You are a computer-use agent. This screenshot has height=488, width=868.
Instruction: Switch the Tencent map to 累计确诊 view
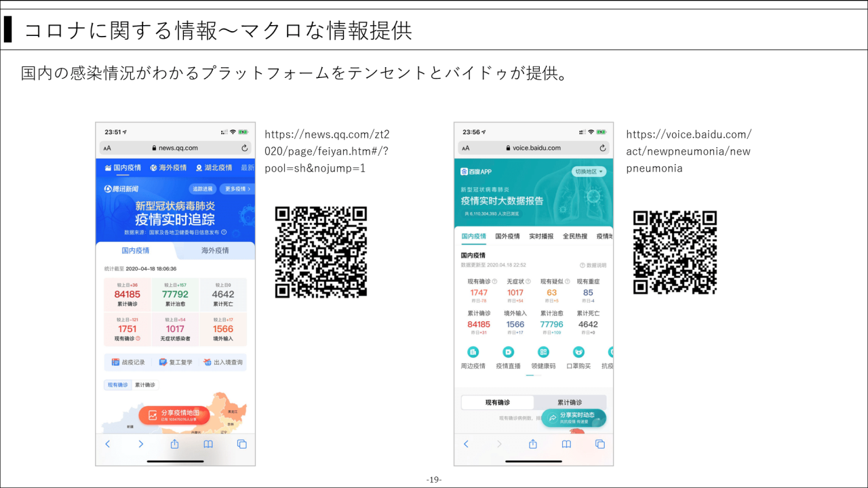[x=145, y=385]
